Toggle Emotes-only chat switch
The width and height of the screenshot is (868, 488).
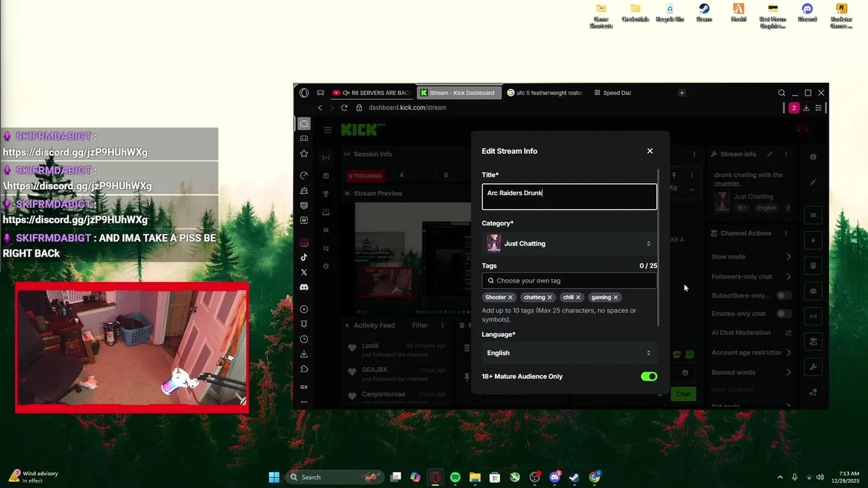click(784, 314)
